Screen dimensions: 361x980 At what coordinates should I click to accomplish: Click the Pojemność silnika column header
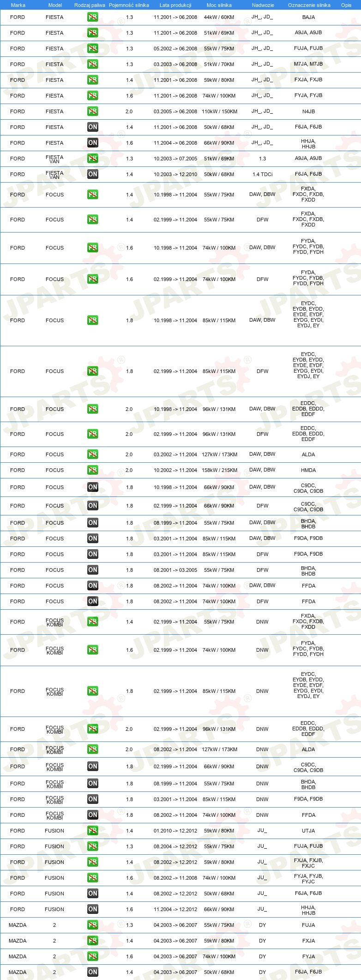pos(129,5)
